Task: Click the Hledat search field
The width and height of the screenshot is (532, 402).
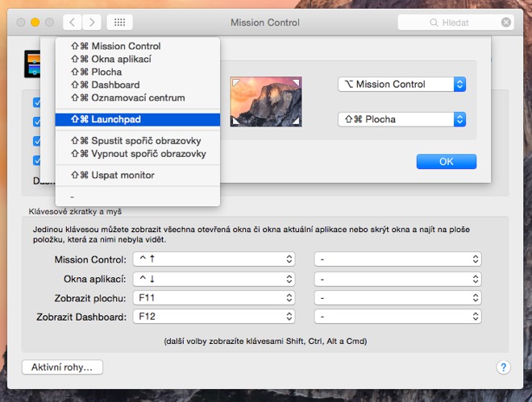Action: (x=455, y=23)
